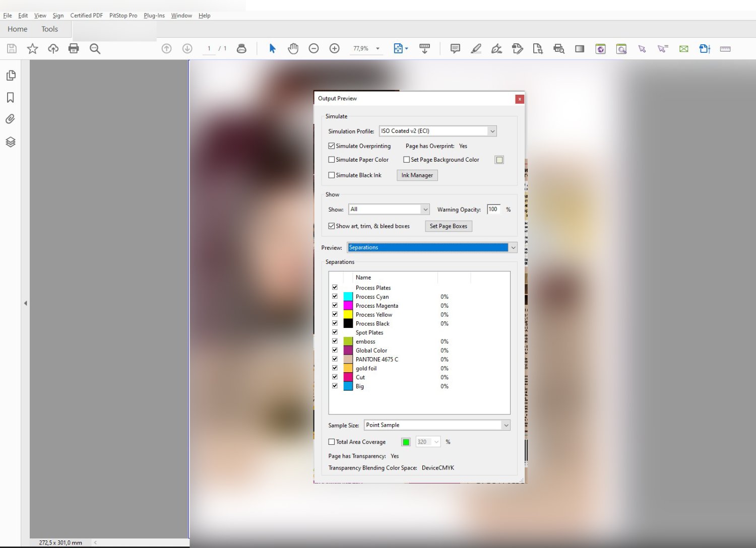
Task: Show the Attachments panel
Action: coord(11,119)
